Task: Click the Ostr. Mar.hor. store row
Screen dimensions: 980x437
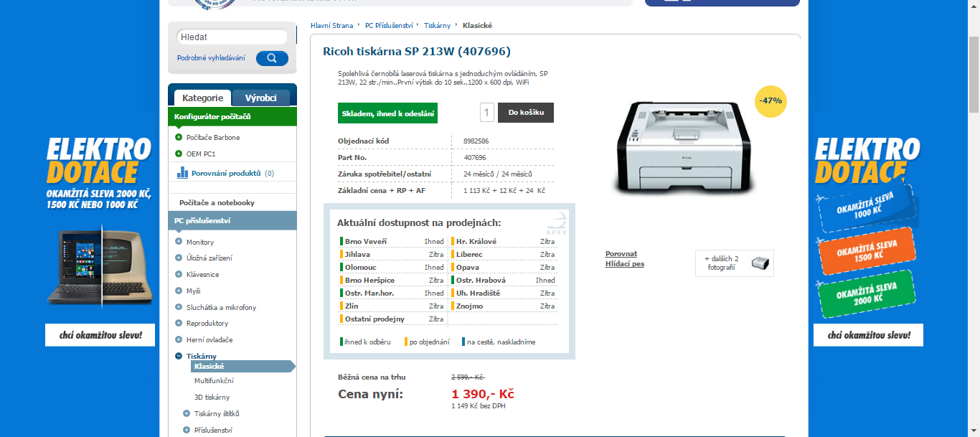Action: (392, 293)
